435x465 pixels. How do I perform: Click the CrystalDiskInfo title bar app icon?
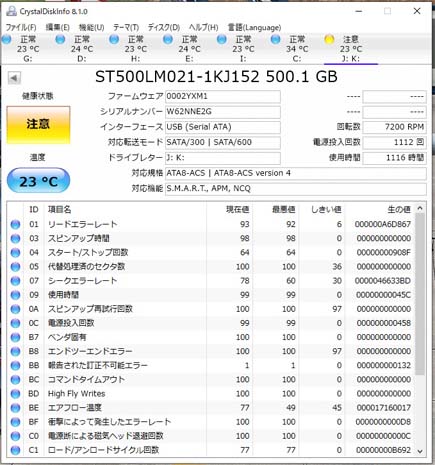click(x=11, y=11)
